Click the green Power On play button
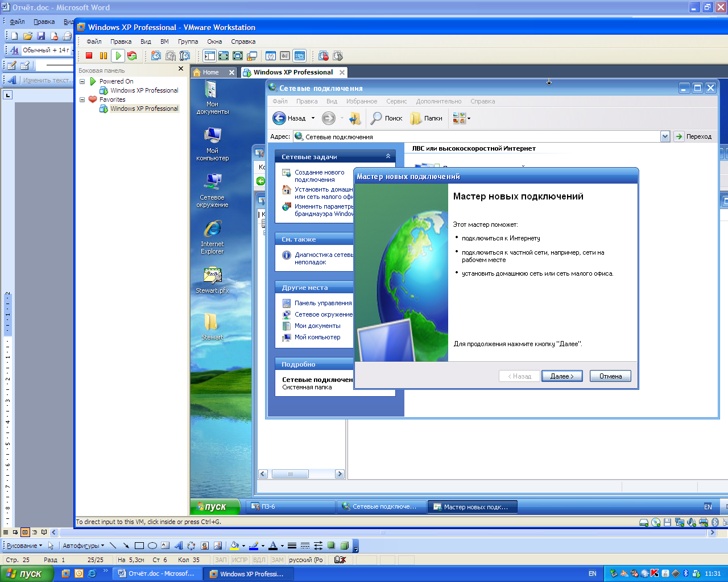The width and height of the screenshot is (728, 582). (118, 56)
